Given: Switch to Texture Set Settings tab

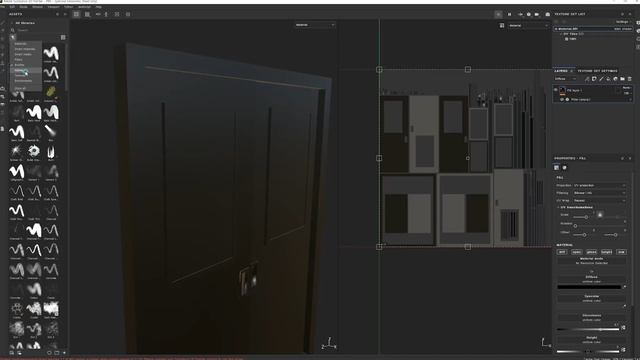Looking at the screenshot, I should click(598, 71).
